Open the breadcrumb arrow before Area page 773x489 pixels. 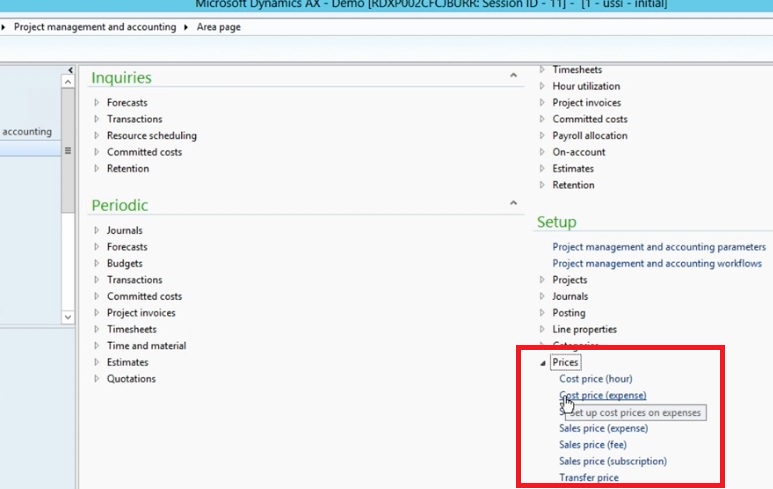(x=186, y=27)
